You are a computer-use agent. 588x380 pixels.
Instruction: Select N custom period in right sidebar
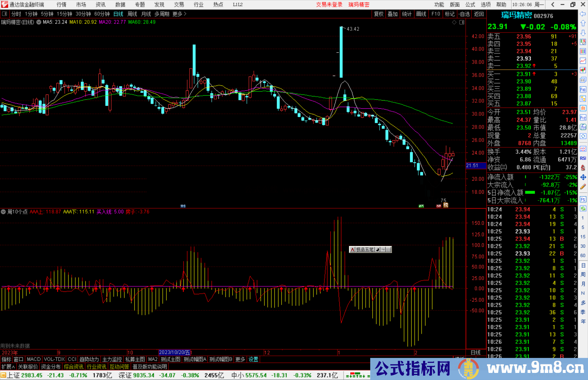coord(583,293)
